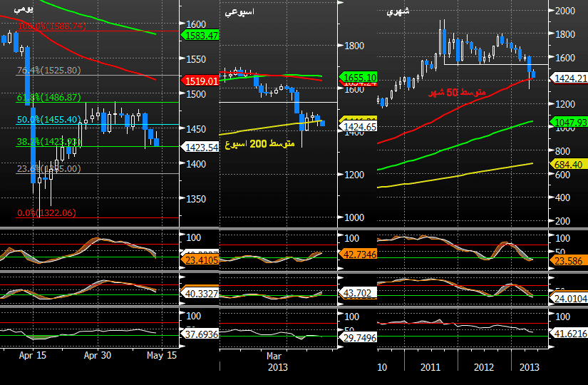Click the 2011 year label
The image size is (588, 385).
(430, 367)
